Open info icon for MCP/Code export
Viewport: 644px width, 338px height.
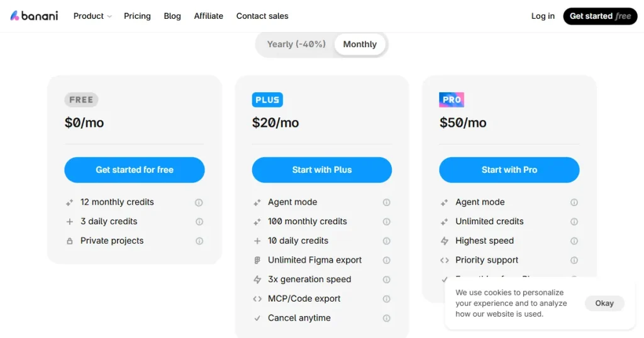387,298
